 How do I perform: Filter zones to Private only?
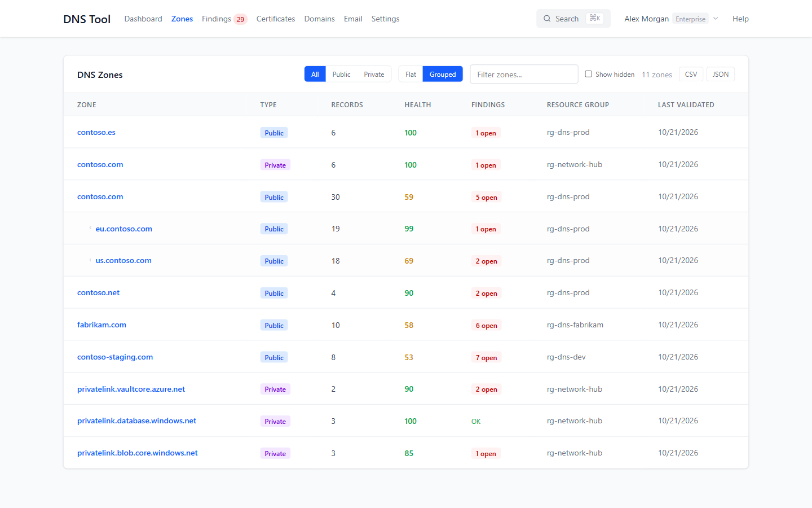click(x=374, y=74)
